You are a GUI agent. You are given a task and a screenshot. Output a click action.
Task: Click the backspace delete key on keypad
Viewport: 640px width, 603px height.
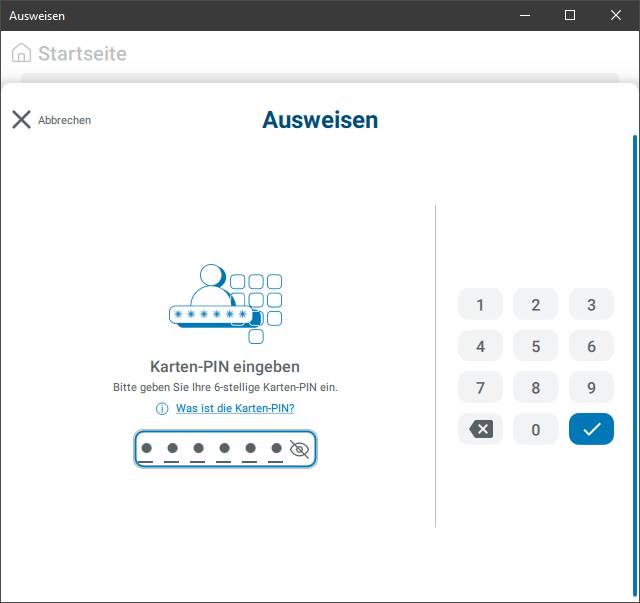click(x=480, y=429)
